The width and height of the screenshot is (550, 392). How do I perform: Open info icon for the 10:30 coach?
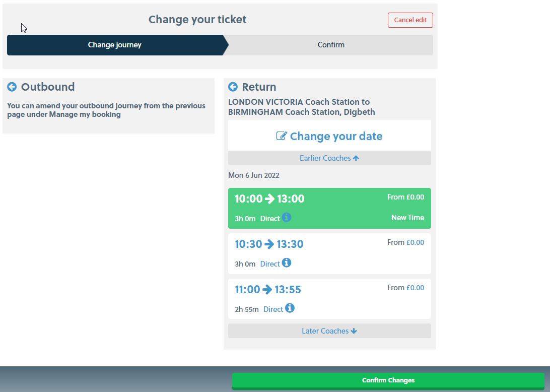[286, 263]
